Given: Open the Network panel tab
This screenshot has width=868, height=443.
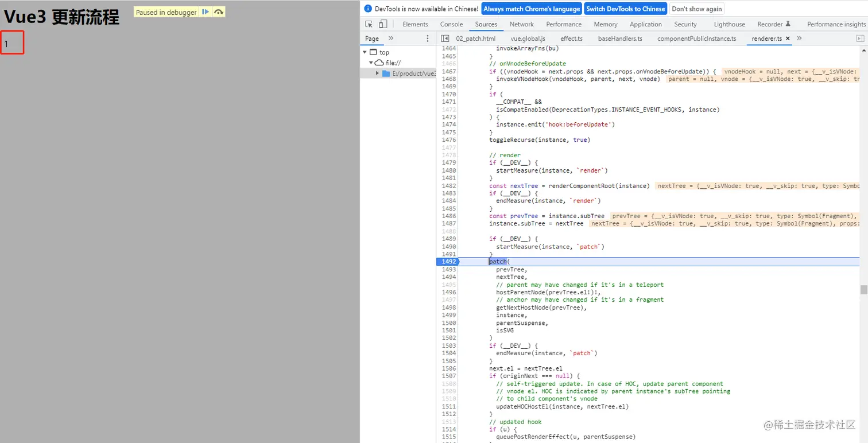Looking at the screenshot, I should coord(521,24).
